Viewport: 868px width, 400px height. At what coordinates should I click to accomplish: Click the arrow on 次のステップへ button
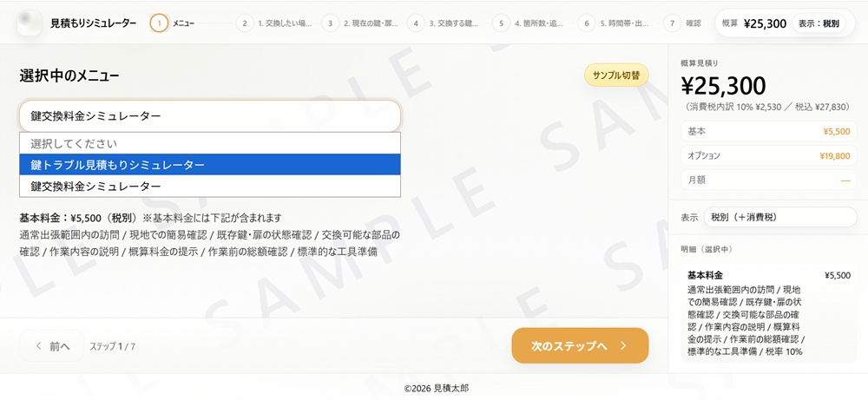[623, 345]
